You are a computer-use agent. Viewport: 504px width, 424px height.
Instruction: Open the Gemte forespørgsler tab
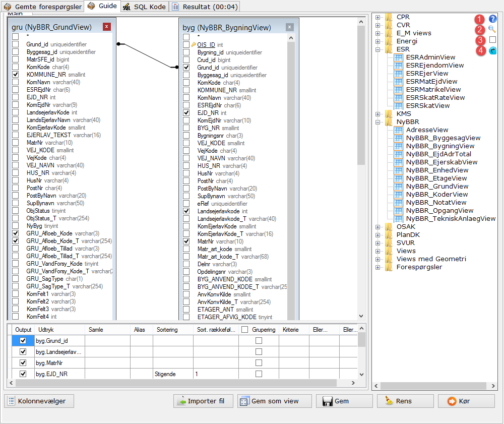click(x=42, y=7)
